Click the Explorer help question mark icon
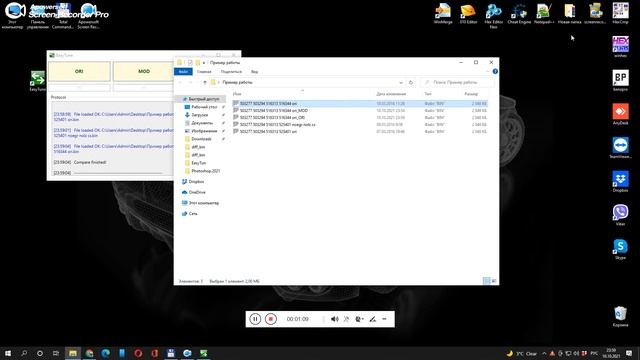 495,71
